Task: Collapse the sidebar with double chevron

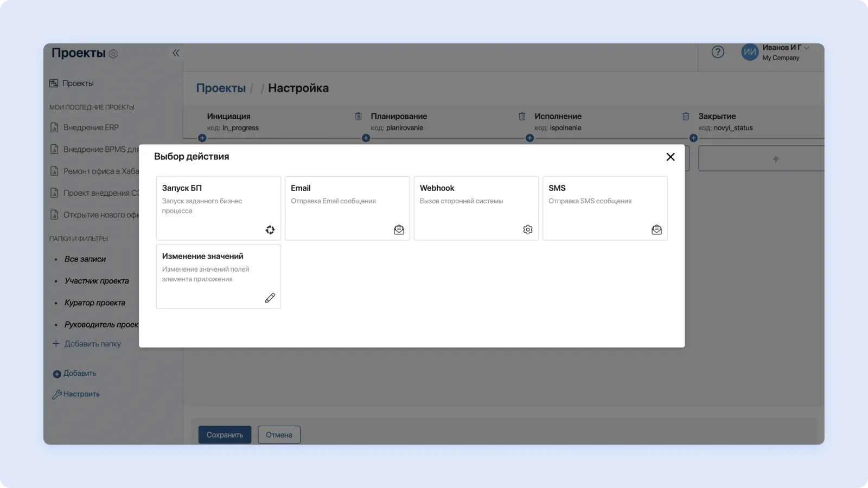Action: tap(176, 53)
